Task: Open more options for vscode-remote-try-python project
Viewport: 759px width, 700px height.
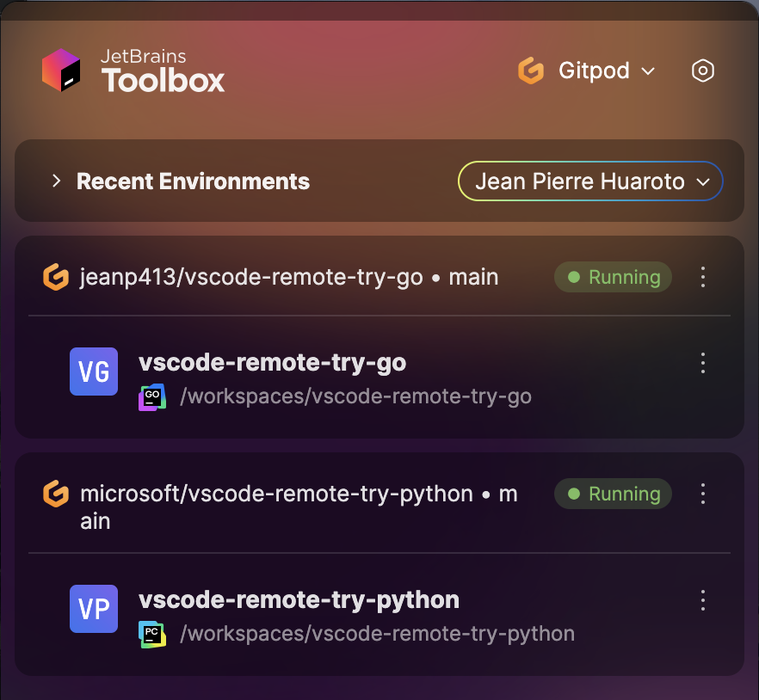Action: point(703,600)
